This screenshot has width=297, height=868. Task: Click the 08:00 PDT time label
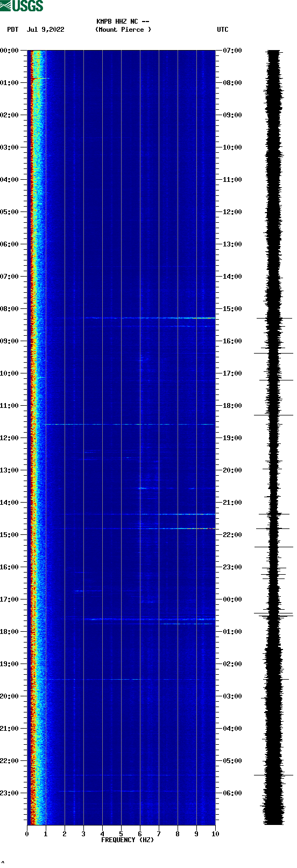(x=9, y=309)
